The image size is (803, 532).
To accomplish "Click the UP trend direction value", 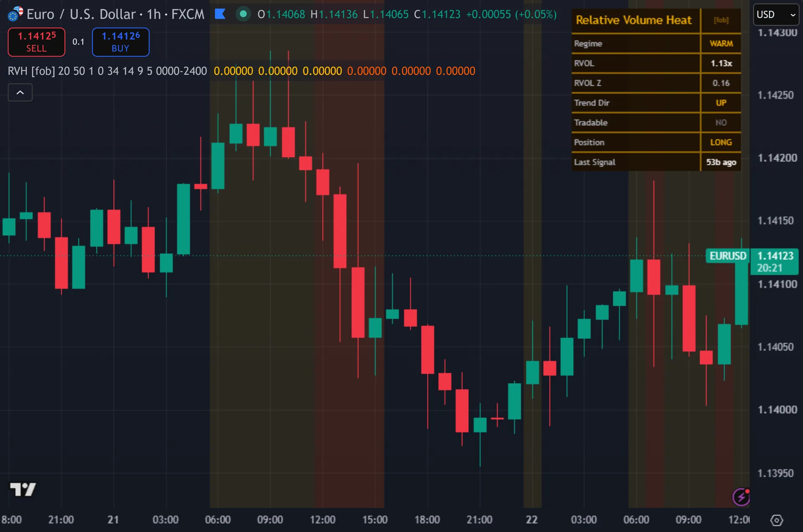I will click(721, 103).
